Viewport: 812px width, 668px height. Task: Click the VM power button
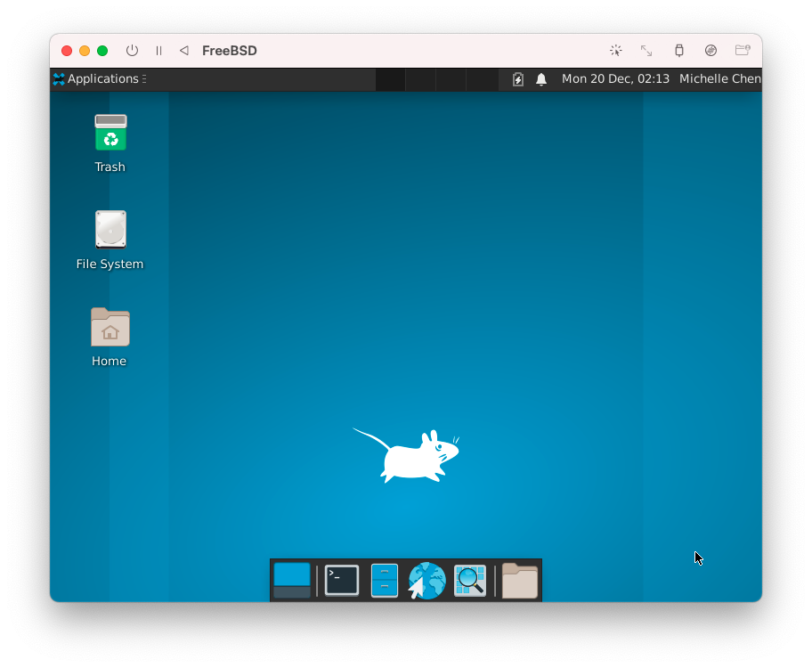point(132,50)
